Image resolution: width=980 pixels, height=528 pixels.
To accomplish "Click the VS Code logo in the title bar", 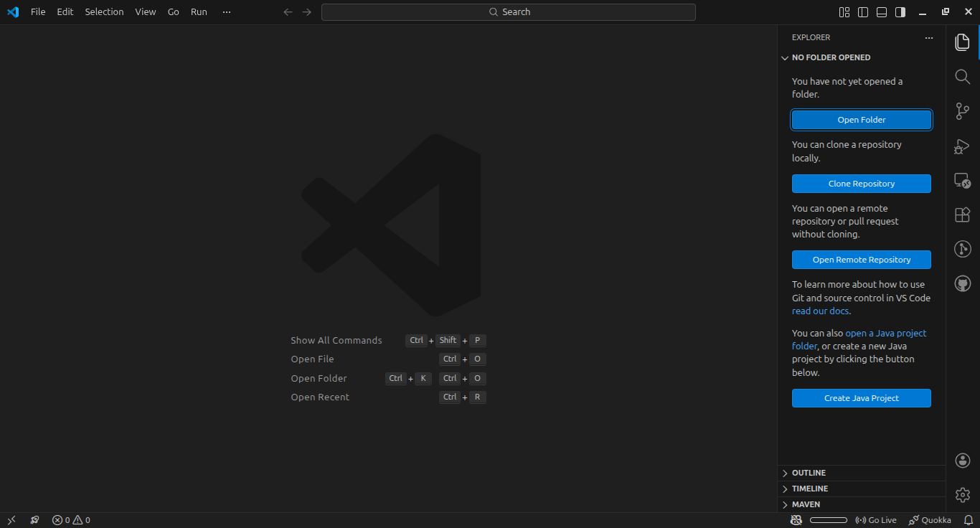I will [12, 12].
